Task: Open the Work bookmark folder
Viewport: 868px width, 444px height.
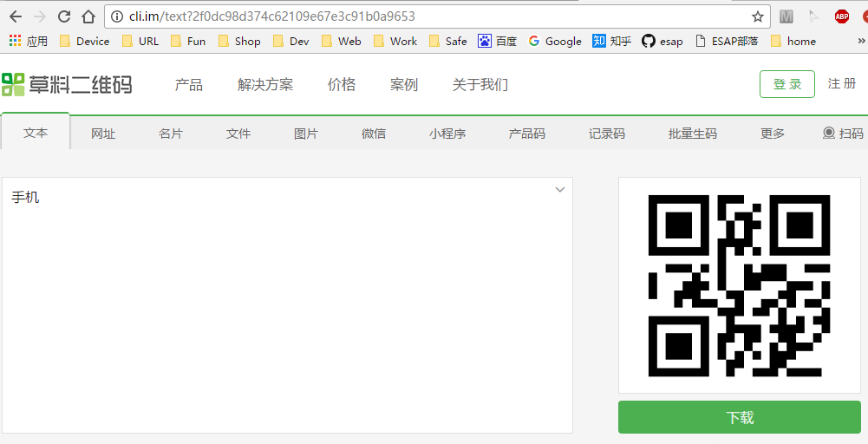Action: [x=395, y=41]
